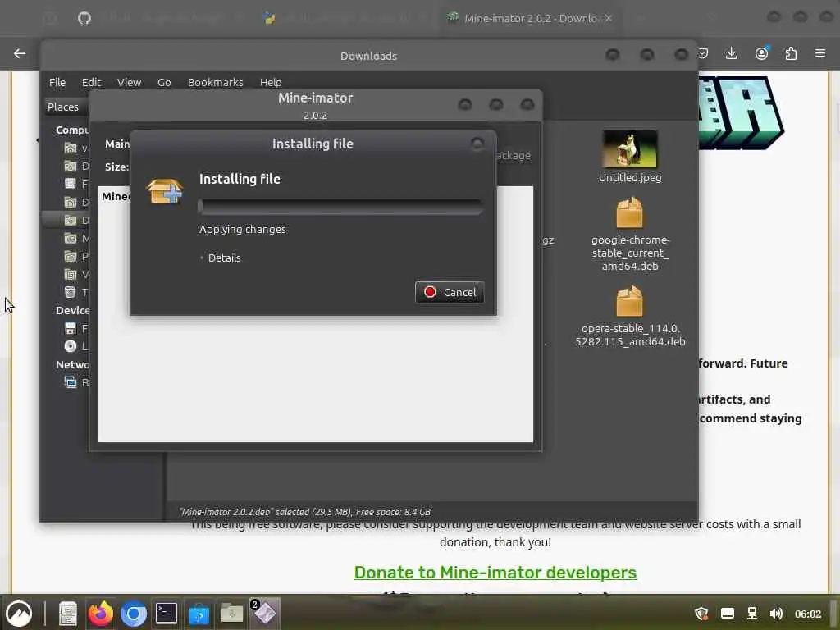The height and width of the screenshot is (630, 840).
Task: Select the google-chrome-stable_current_amd64.deb package icon
Action: click(x=629, y=212)
